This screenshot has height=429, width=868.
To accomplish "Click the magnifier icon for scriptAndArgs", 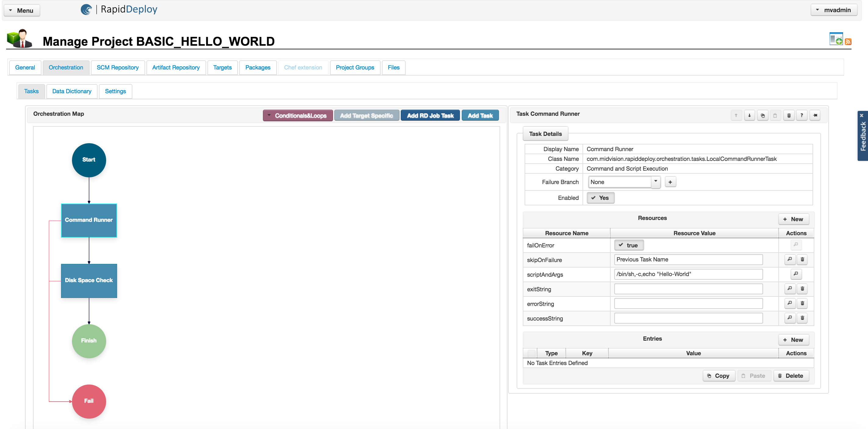I will click(x=796, y=274).
